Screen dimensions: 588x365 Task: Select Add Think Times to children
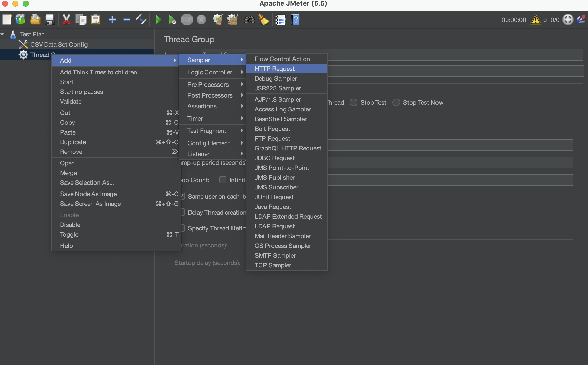tap(115, 72)
